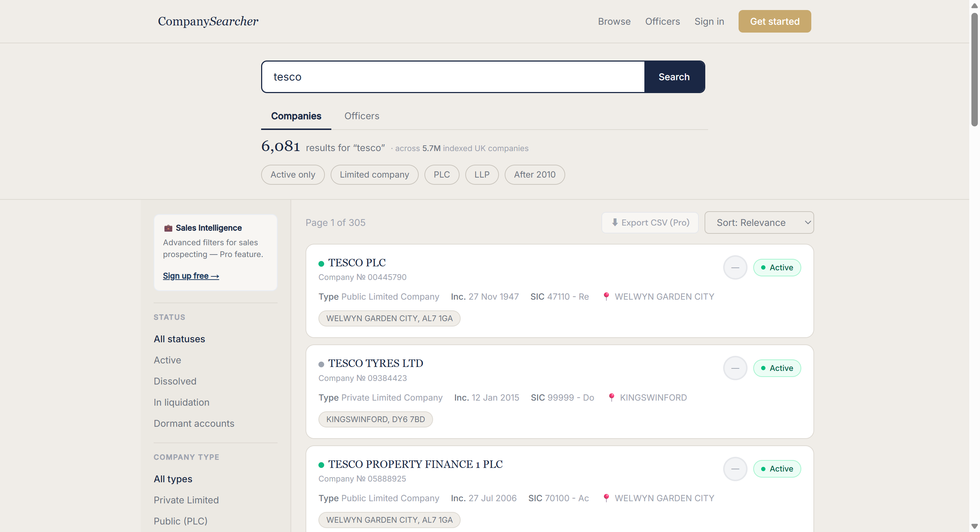Filter status by Dormant accounts
This screenshot has height=532, width=980.
click(194, 423)
